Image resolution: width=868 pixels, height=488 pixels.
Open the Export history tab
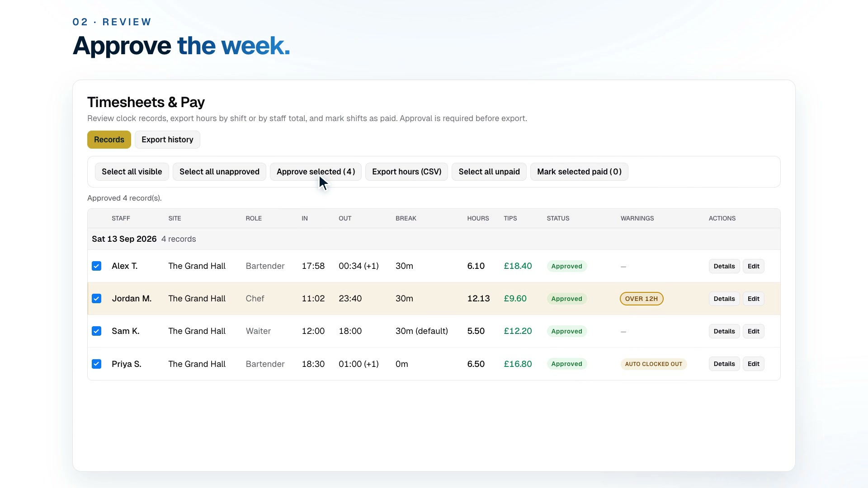(167, 140)
